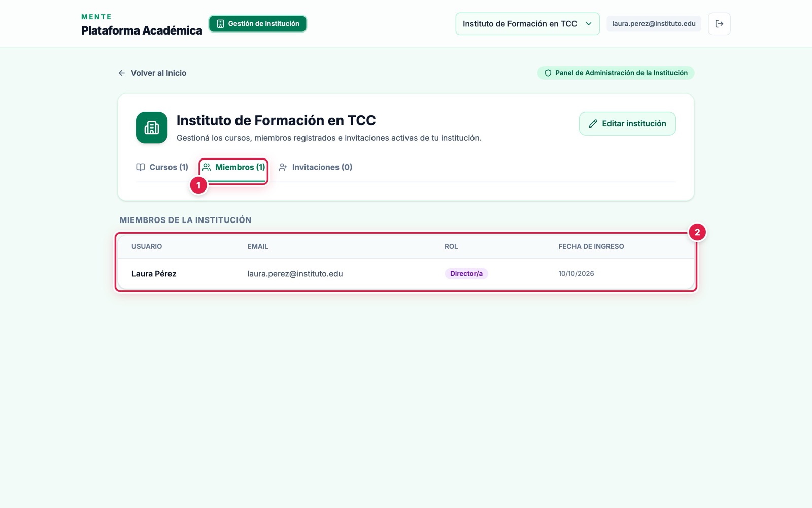Click the Panel de Administración de la Institución badge
Image resolution: width=812 pixels, height=508 pixels.
(616, 73)
